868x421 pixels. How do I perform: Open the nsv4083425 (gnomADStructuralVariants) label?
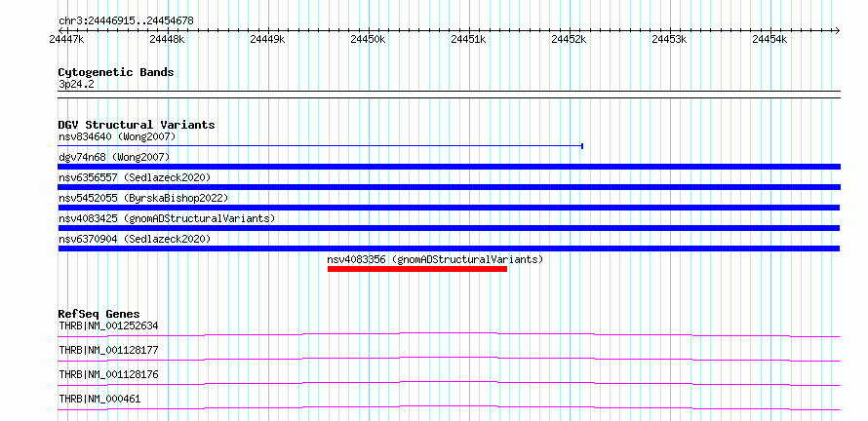(167, 218)
